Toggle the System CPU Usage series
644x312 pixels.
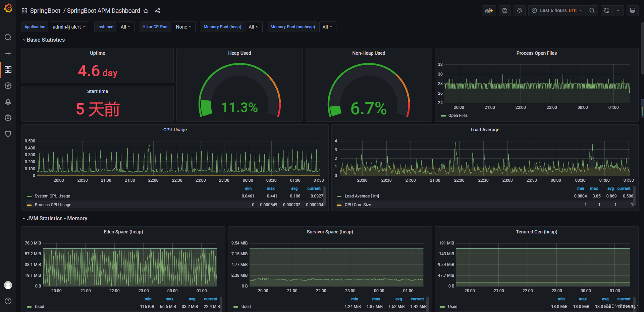point(52,196)
